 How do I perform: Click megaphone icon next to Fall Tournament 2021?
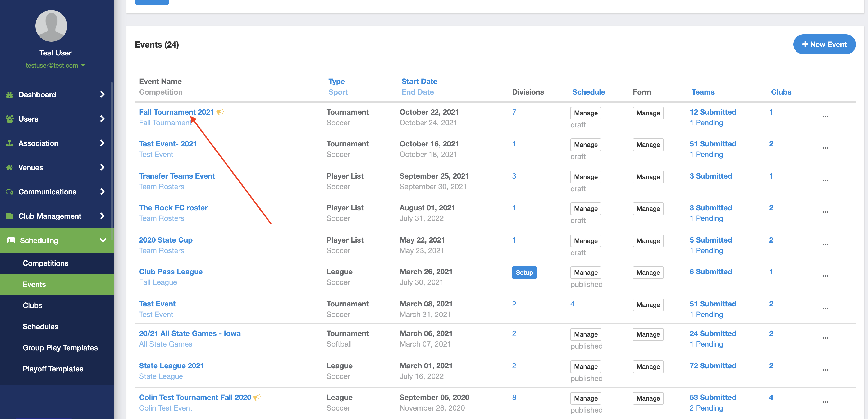click(220, 112)
